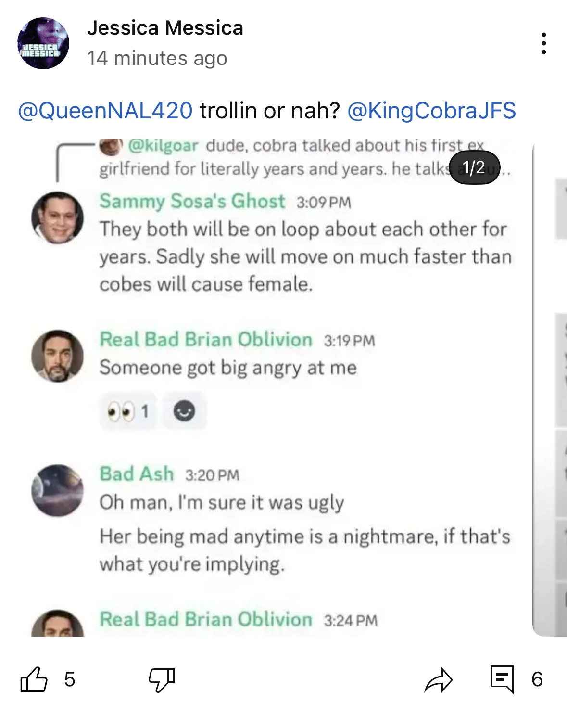The image size is (567, 728).
Task: Tap Jessica Messica profile avatar
Action: (x=43, y=43)
